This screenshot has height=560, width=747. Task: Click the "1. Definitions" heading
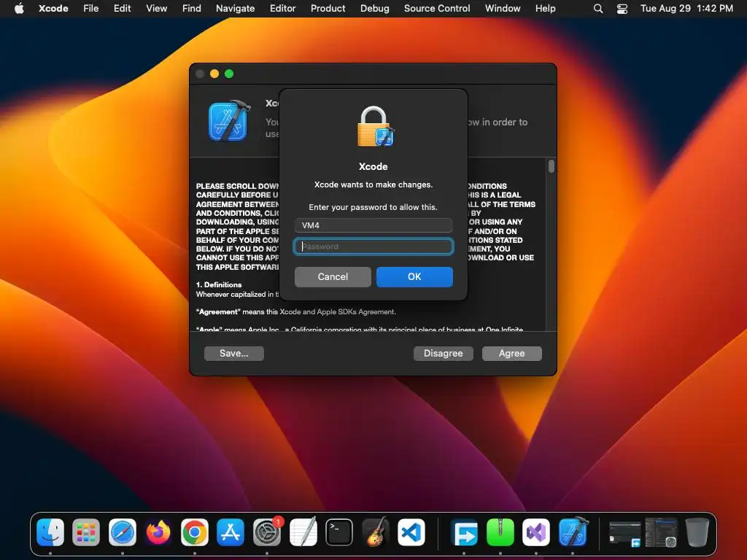click(219, 285)
